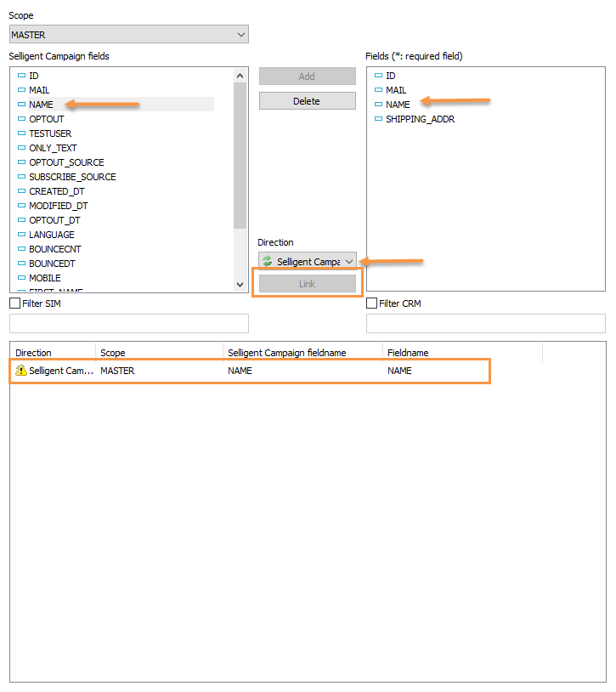Select SHIPPING_ADDR in the Fields list
This screenshot has height=692, width=616.
pyautogui.click(x=420, y=119)
